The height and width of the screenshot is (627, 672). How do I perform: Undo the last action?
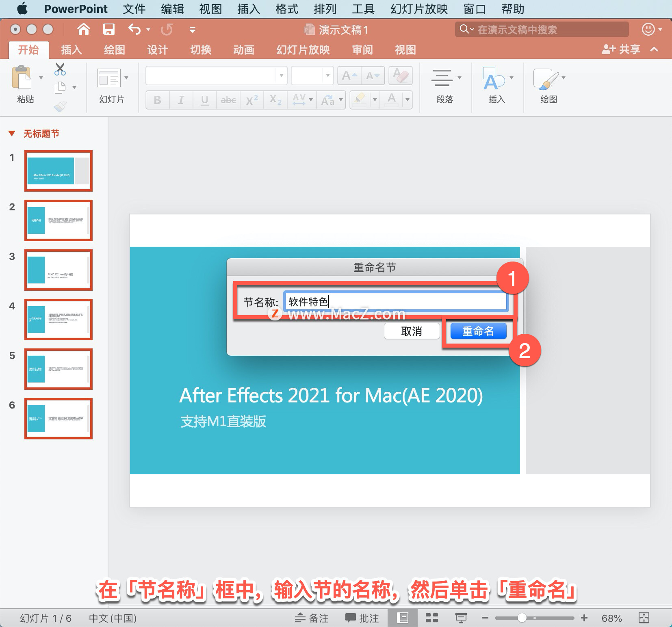134,29
